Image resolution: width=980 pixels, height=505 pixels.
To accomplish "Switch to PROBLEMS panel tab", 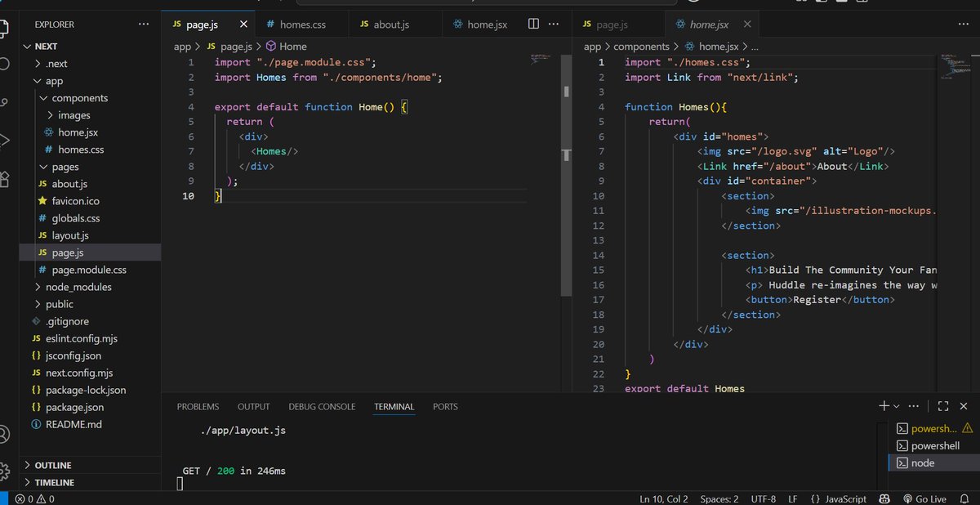I will pos(198,406).
